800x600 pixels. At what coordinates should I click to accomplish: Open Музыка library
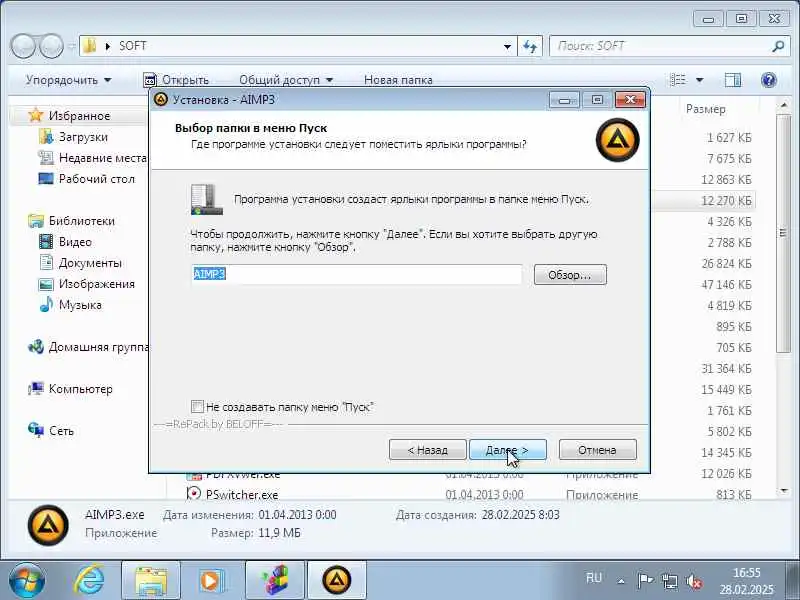pos(80,305)
